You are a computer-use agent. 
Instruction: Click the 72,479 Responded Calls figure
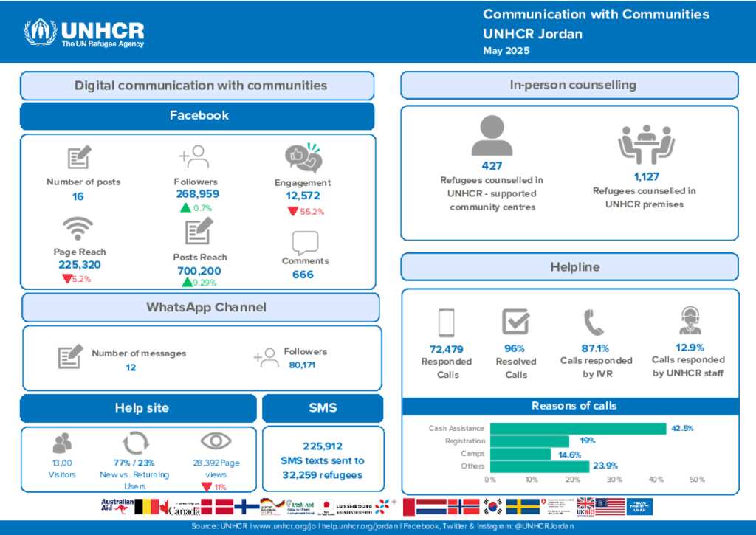447,349
